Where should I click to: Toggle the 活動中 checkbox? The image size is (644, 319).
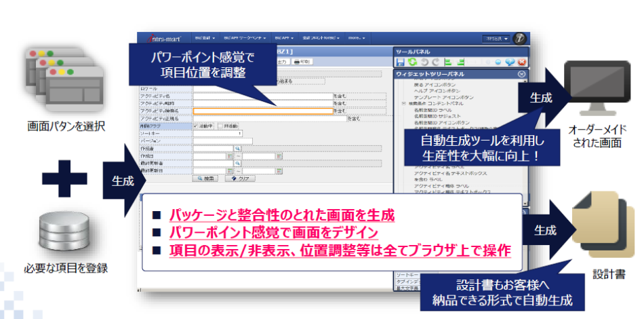196,126
